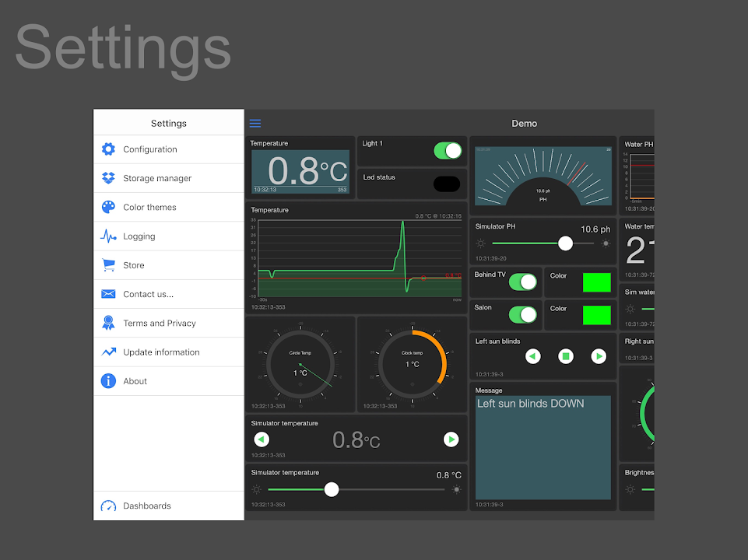This screenshot has width=748, height=560.
Task: Click the Simulator PH slider handle
Action: (x=566, y=243)
